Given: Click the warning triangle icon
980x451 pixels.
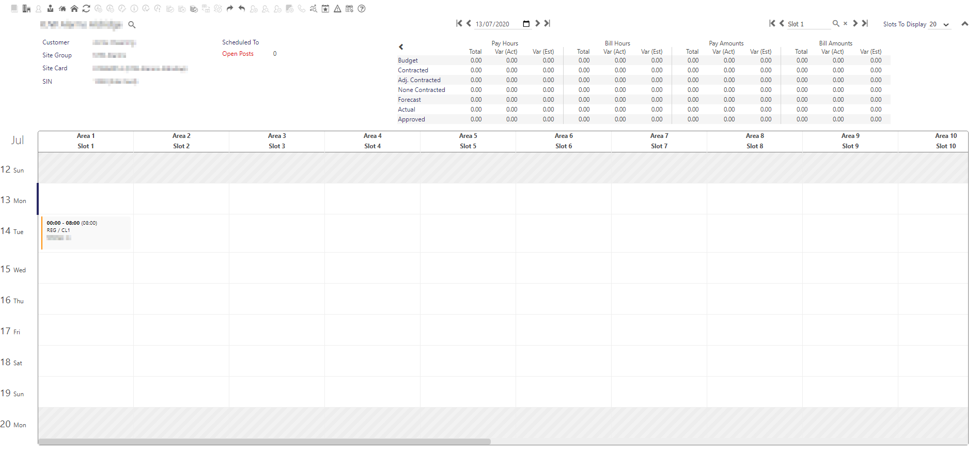Looking at the screenshot, I should 337,9.
